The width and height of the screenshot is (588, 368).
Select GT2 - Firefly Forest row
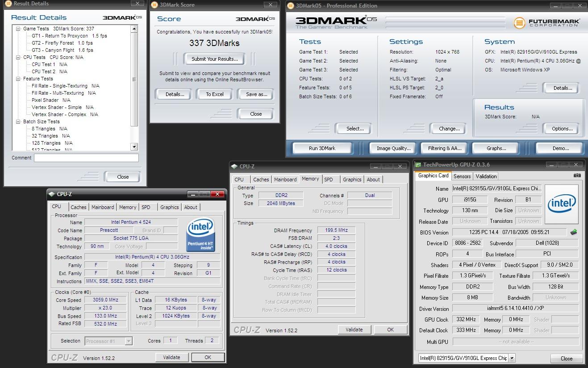[x=62, y=43]
